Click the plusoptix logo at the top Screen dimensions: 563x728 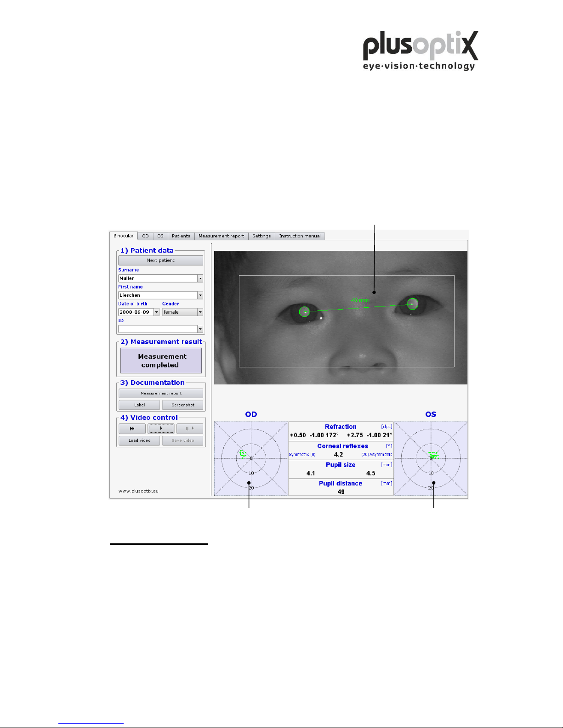421,51
